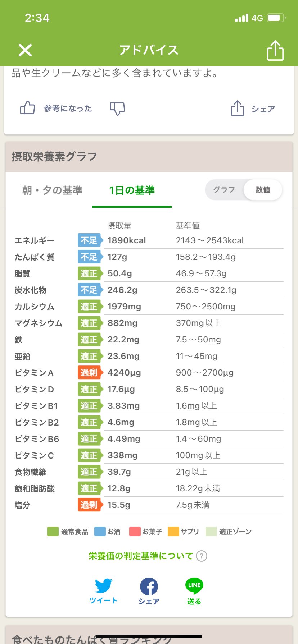Viewport: 298px width, 644px height.
Task: Open the 栄養価の判定基準について link
Action: click(x=141, y=556)
